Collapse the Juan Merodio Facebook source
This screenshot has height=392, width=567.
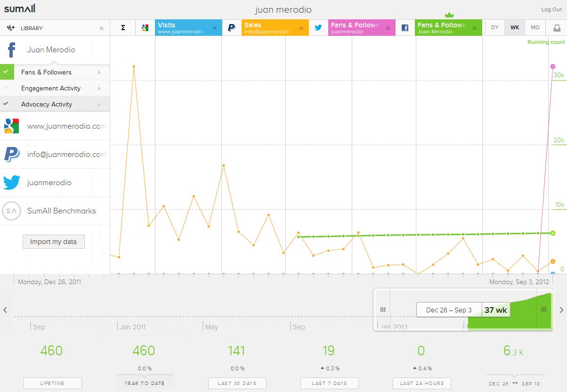pos(55,50)
